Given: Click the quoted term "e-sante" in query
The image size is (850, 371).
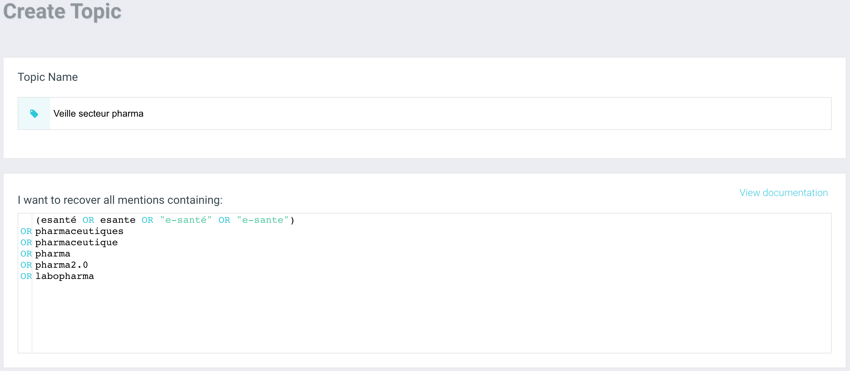Looking at the screenshot, I should [262, 221].
